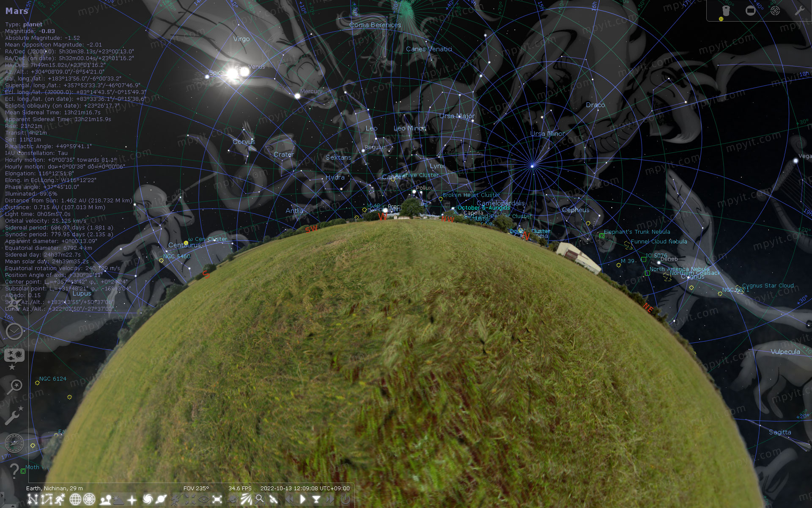Click date-time 2022-10-13 12:09:08 text
This screenshot has height=508, width=812.
pyautogui.click(x=305, y=488)
